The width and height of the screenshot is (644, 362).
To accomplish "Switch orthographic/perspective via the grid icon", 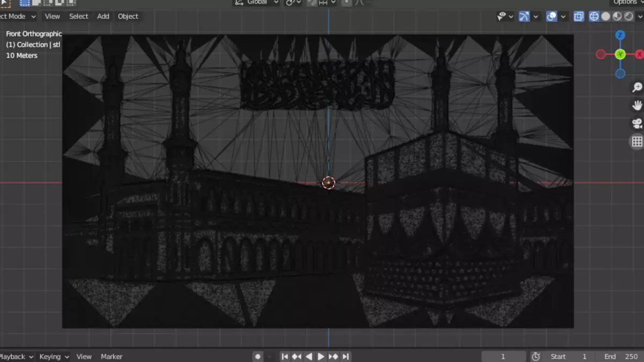I will pyautogui.click(x=637, y=142).
